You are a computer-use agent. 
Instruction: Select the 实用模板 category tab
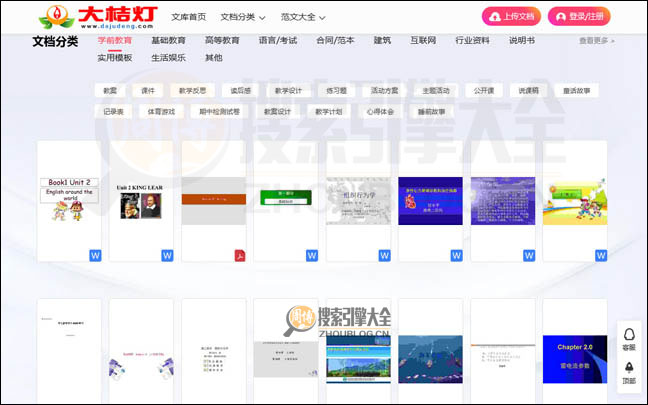click(114, 58)
